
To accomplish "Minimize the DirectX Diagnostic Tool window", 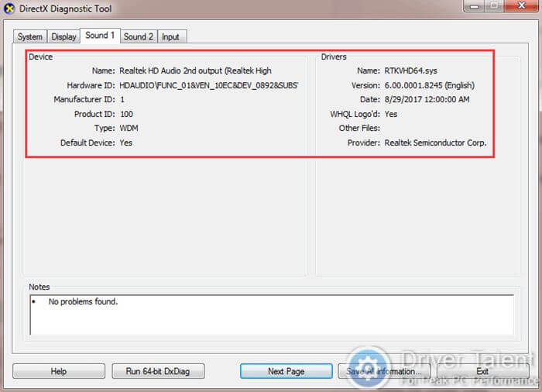I will [x=474, y=5].
